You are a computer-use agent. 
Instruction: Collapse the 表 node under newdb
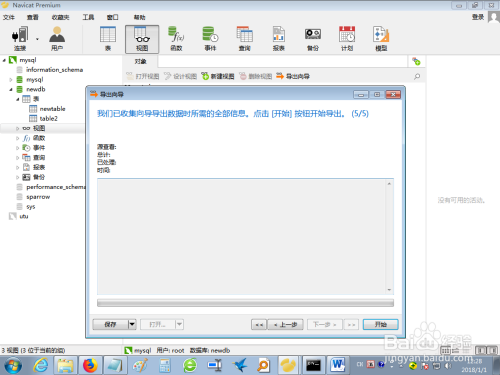pos(18,99)
